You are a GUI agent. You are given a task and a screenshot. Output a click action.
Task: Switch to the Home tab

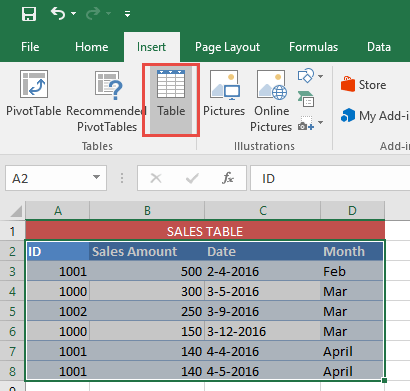click(x=92, y=47)
